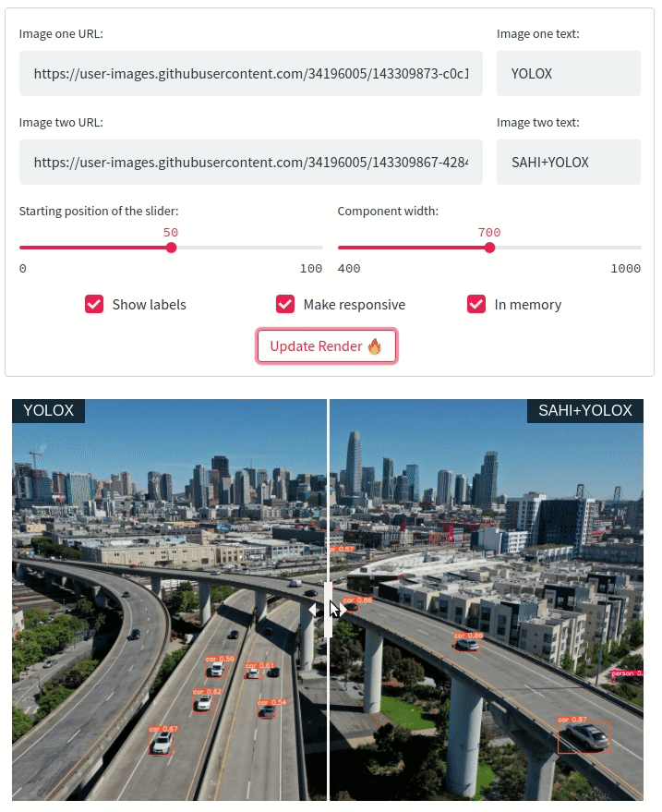Click the Update Render button

click(327, 345)
